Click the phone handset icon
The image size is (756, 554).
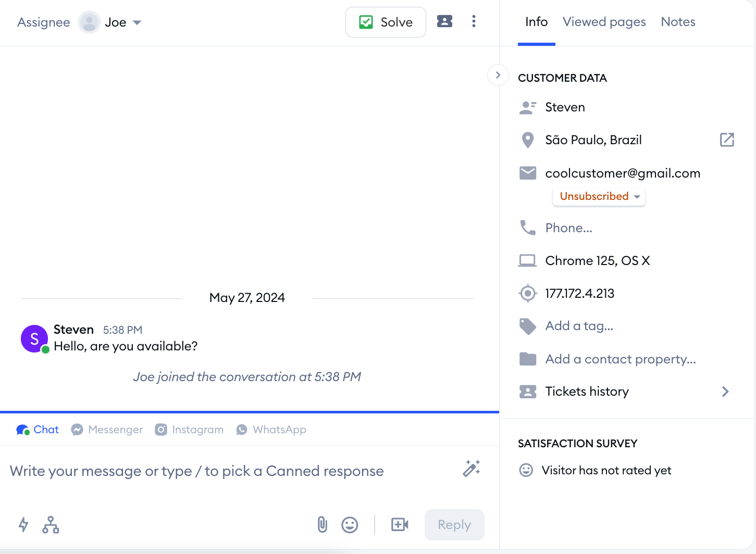pyautogui.click(x=528, y=228)
